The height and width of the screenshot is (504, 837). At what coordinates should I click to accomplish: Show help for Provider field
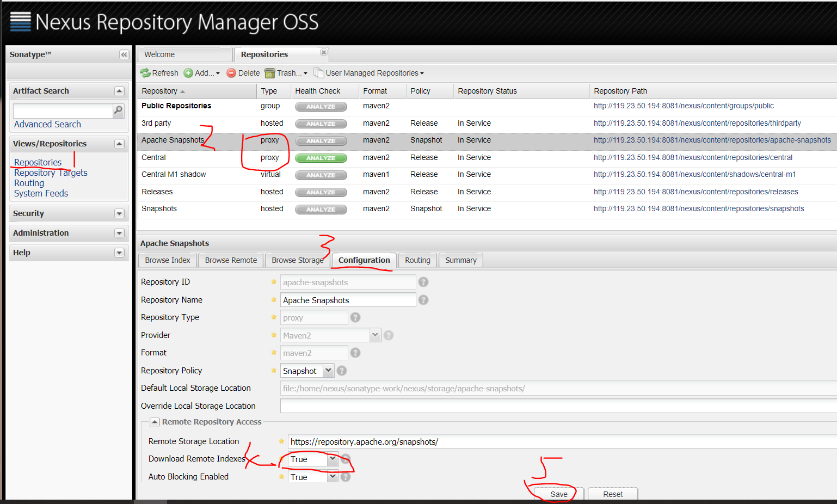pyautogui.click(x=389, y=335)
